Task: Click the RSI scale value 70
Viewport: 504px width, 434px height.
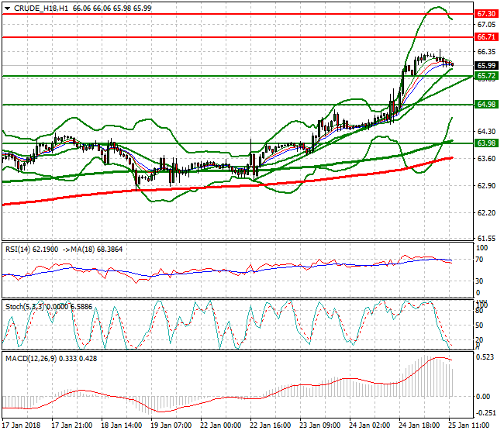Action: tap(479, 260)
